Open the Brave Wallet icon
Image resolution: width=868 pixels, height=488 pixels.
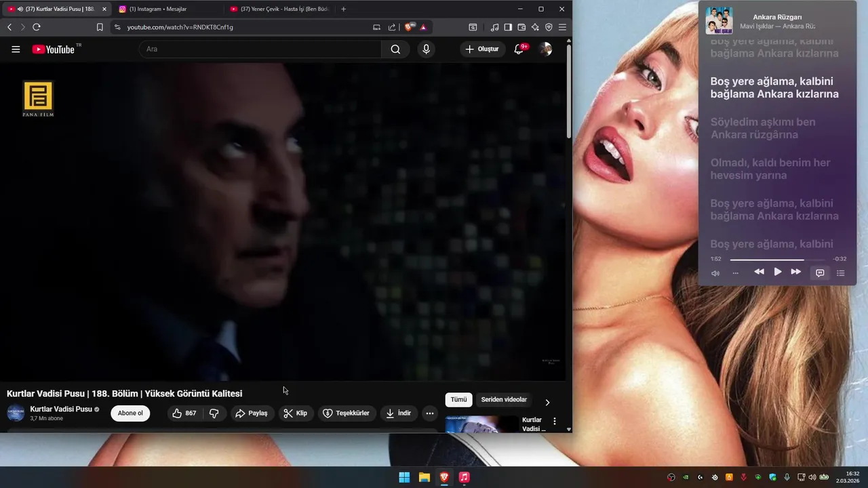(x=521, y=27)
